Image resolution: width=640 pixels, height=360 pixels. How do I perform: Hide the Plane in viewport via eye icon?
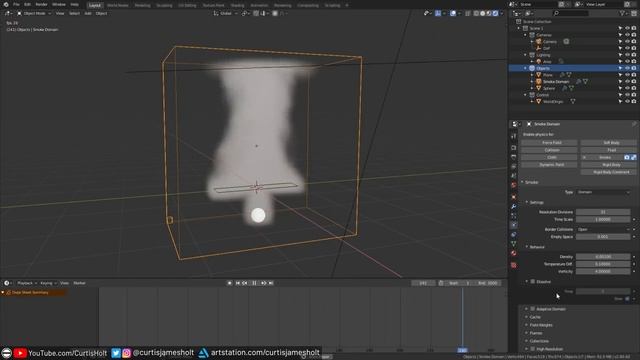tap(627, 75)
